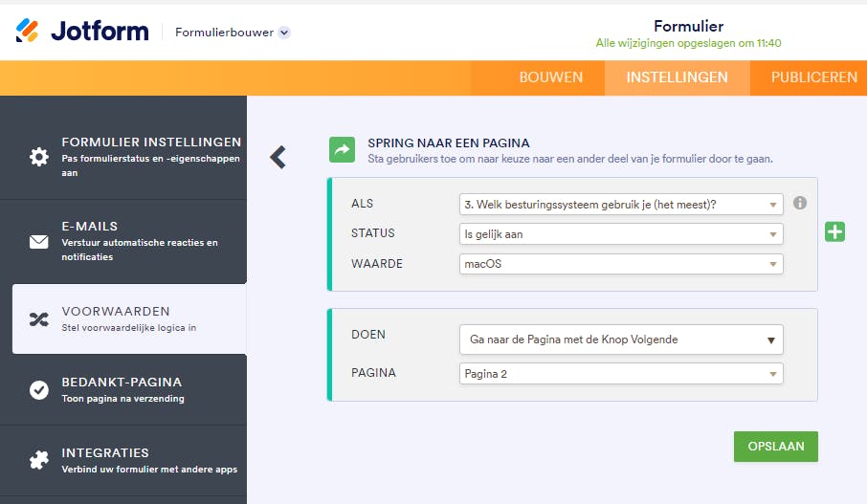The height and width of the screenshot is (504, 867).
Task: Open the WAARDE macOS dropdown
Action: click(x=621, y=264)
